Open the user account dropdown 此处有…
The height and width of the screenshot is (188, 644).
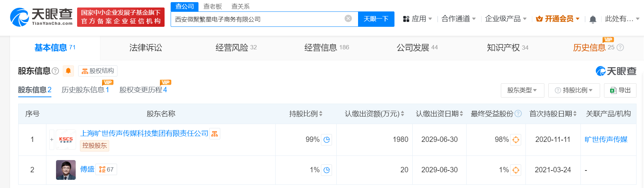pos(622,19)
